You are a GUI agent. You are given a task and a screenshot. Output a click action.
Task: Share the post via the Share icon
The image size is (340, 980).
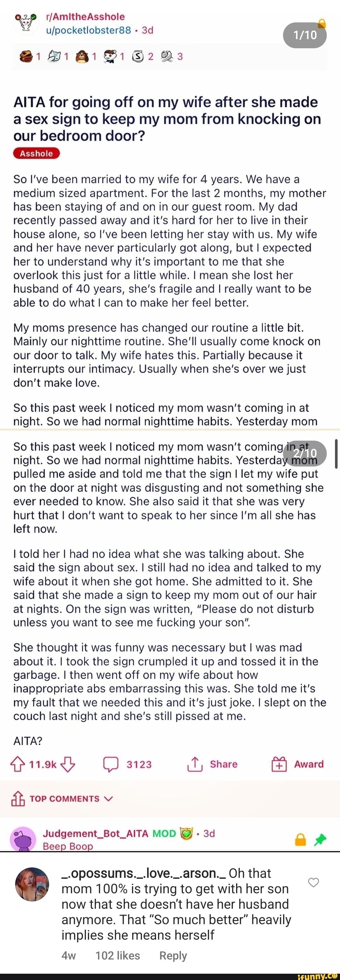194,764
